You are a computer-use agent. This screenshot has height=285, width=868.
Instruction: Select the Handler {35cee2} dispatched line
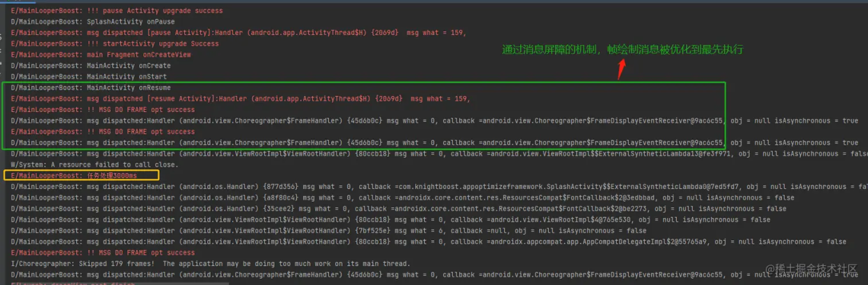[x=398, y=209]
